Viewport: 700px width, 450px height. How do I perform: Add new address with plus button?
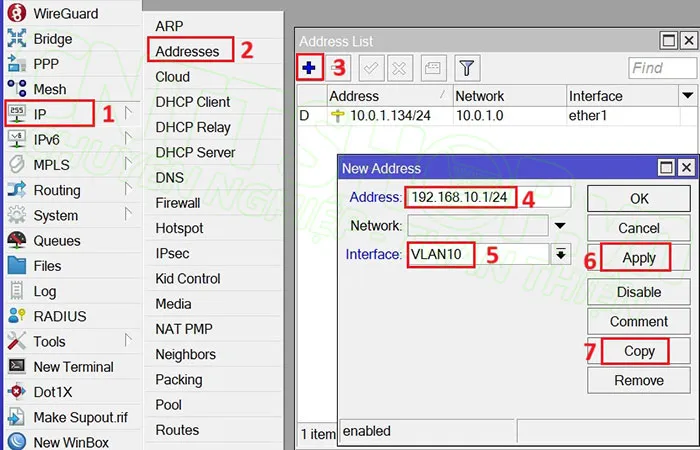309,68
